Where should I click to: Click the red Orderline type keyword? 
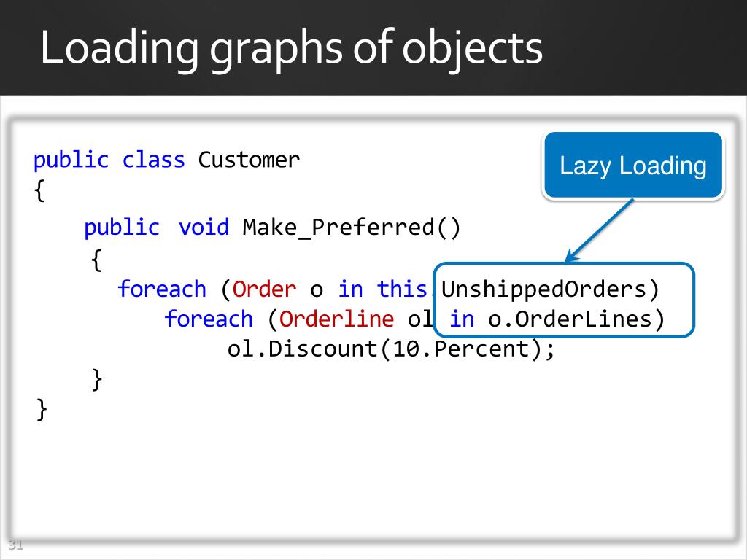pyautogui.click(x=336, y=319)
